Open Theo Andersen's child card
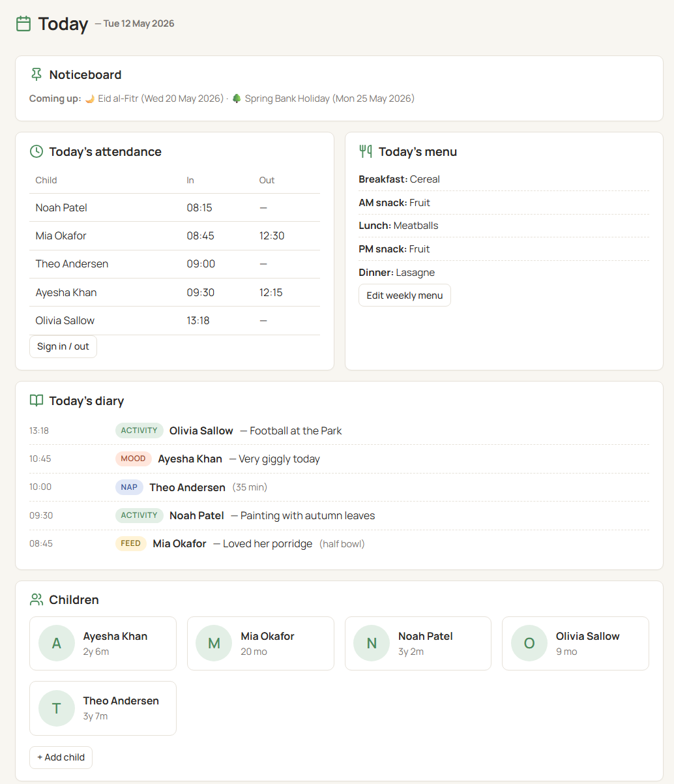Screen dimensions: 674x784 103,708
